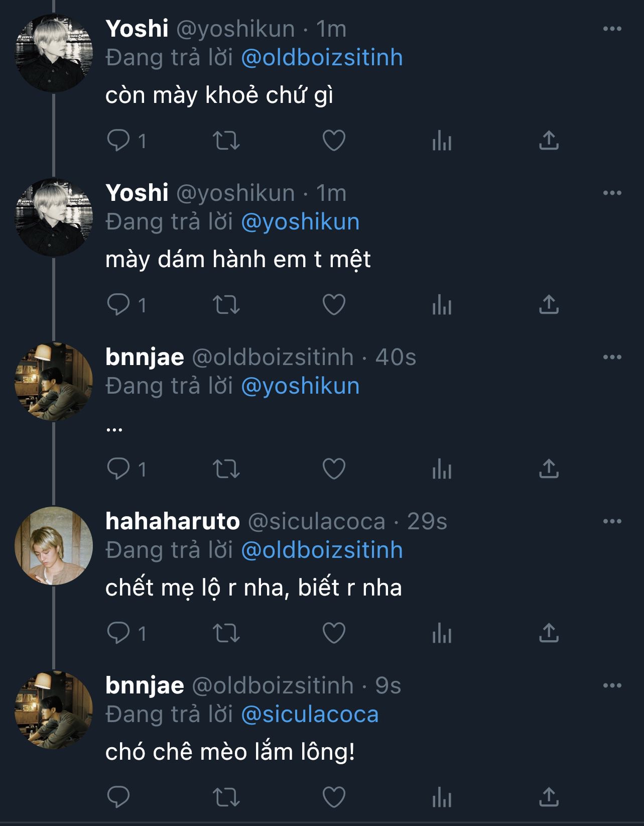This screenshot has width=644, height=826.
Task: Like bnnjae's "chó chê mèo lắm lông!" tweet
Action: pyautogui.click(x=334, y=797)
